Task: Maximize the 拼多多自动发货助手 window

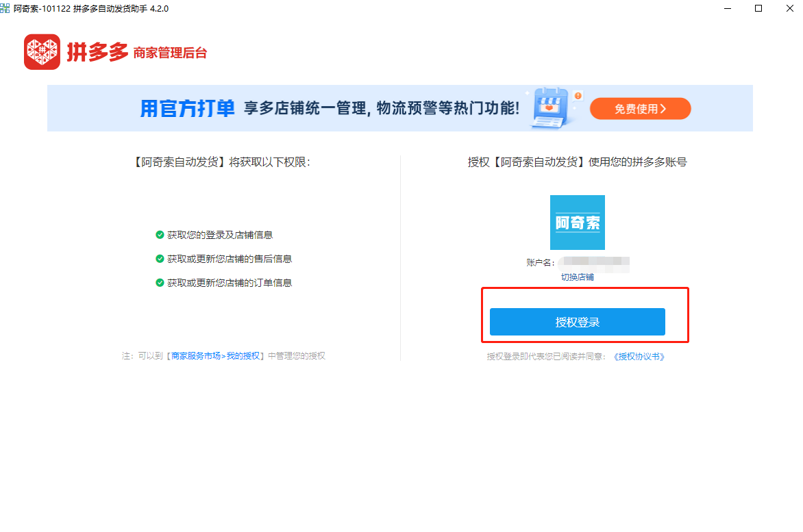Action: pyautogui.click(x=758, y=9)
